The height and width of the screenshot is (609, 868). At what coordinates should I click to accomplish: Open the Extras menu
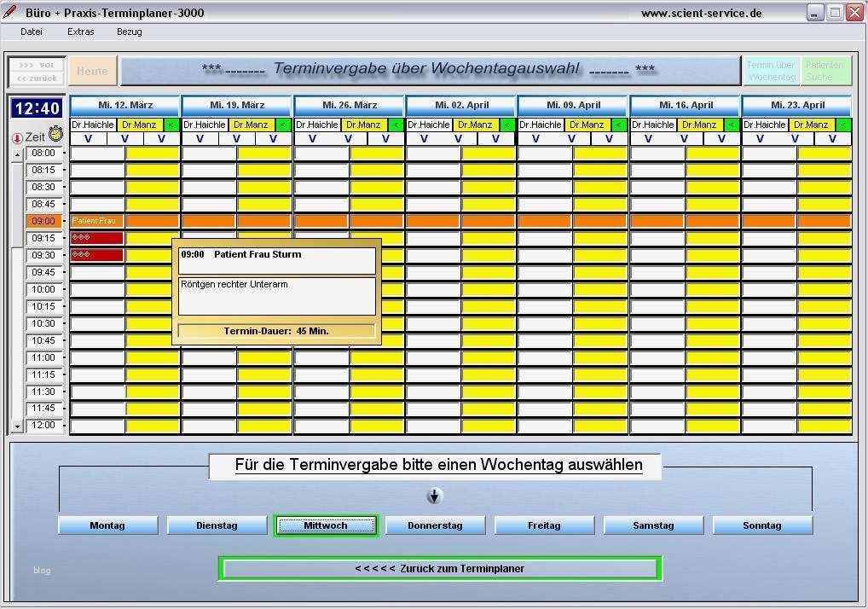pos(80,32)
